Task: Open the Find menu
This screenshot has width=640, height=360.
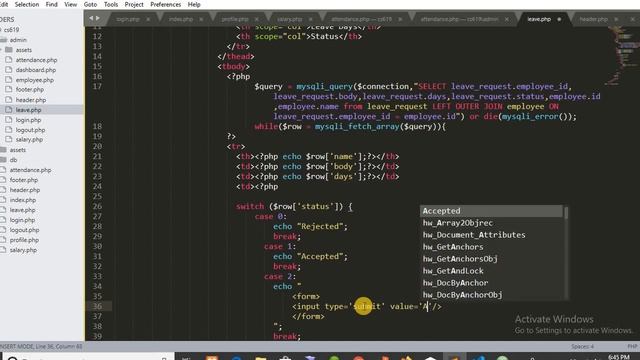Action: (x=51, y=4)
